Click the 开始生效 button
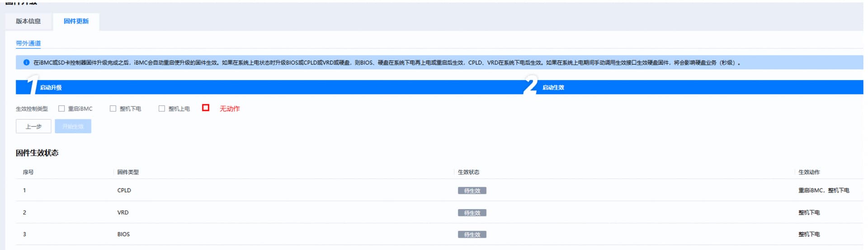The image size is (868, 250). click(x=73, y=127)
